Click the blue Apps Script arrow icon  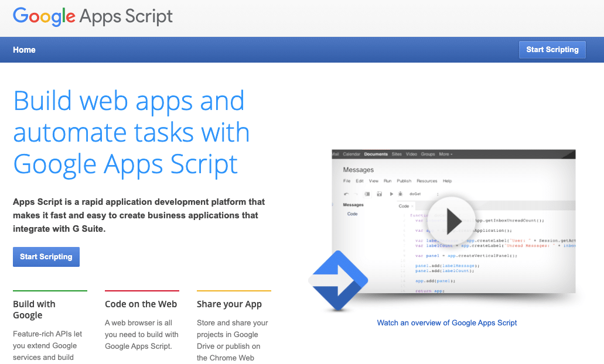click(338, 280)
